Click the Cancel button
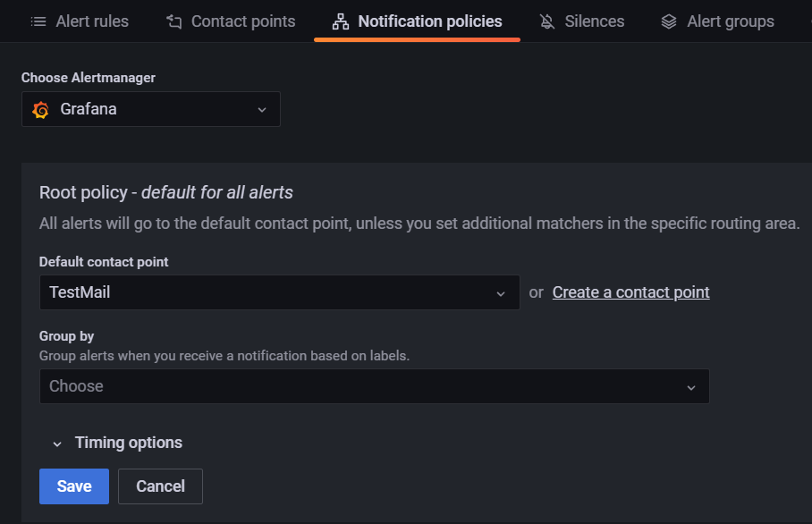812x524 pixels. click(x=160, y=486)
